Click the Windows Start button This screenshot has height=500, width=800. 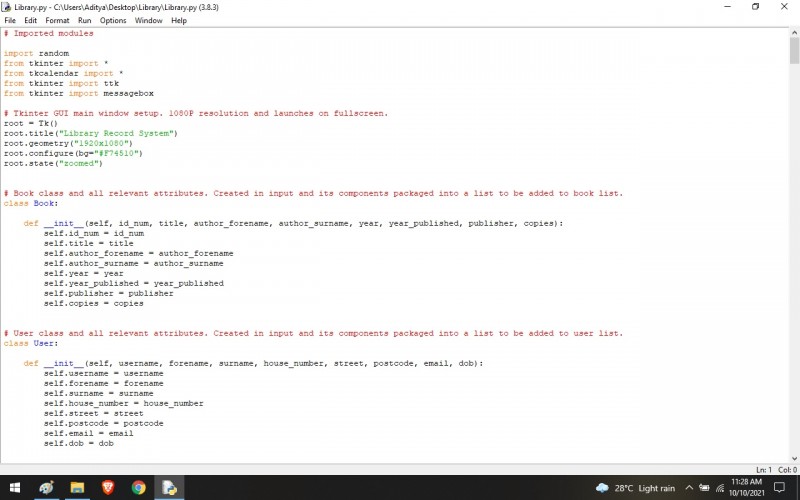coord(15,488)
